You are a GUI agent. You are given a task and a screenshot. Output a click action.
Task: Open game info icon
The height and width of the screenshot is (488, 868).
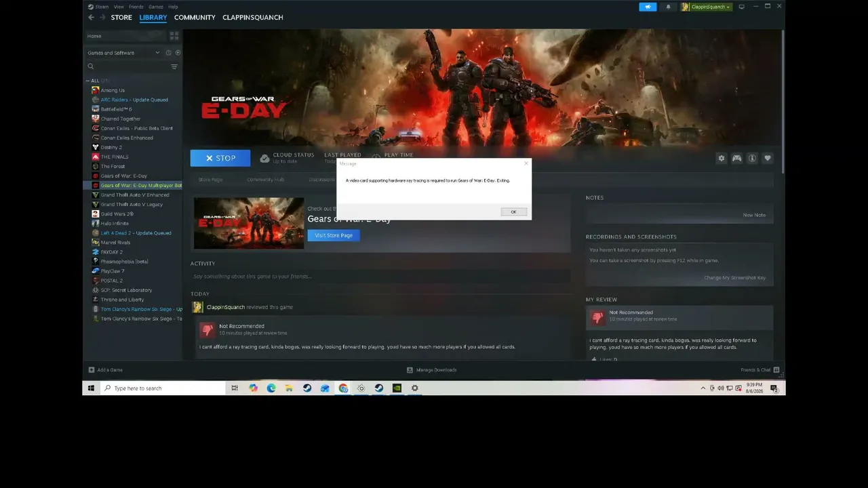pos(752,158)
